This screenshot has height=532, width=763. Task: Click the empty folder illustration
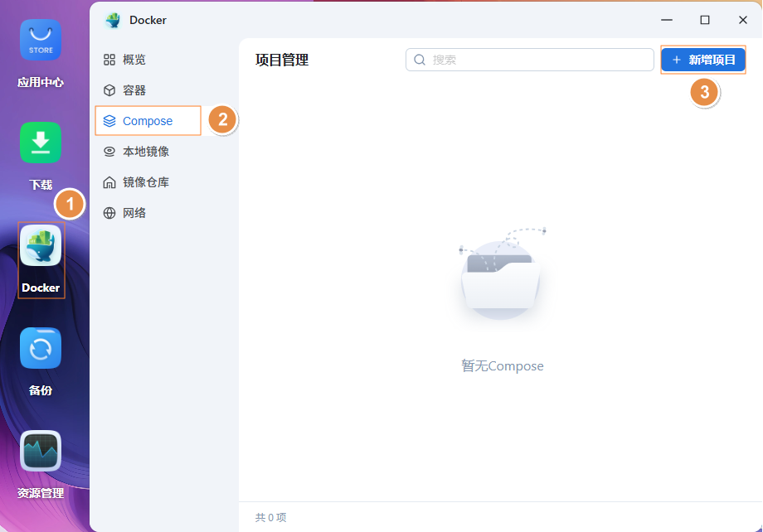point(502,273)
